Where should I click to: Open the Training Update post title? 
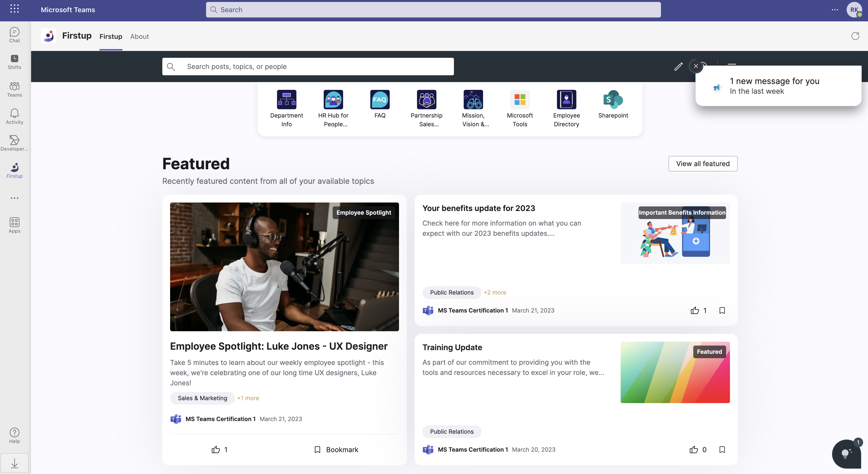(x=452, y=347)
